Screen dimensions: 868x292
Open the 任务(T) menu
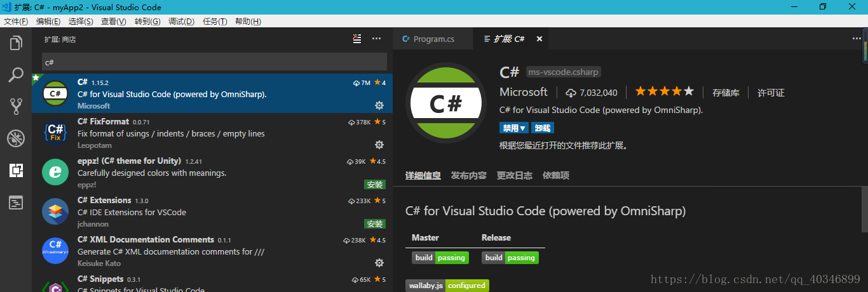215,21
